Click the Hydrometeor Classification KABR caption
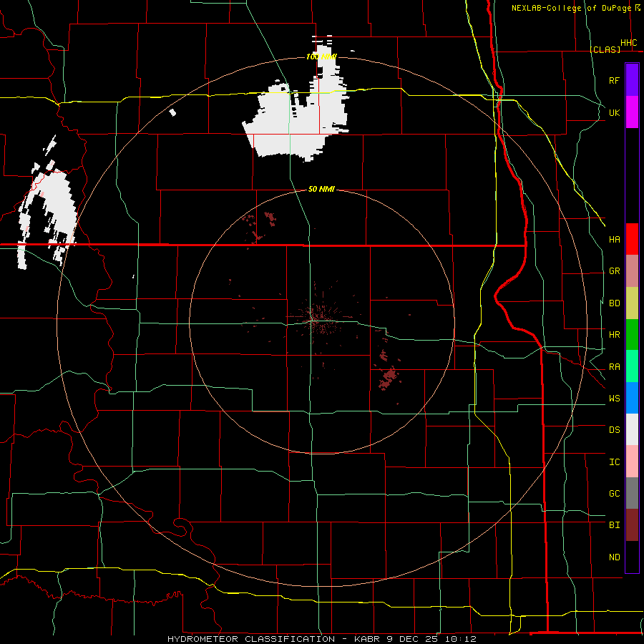Viewport: 644px width, 644px height. [322, 639]
